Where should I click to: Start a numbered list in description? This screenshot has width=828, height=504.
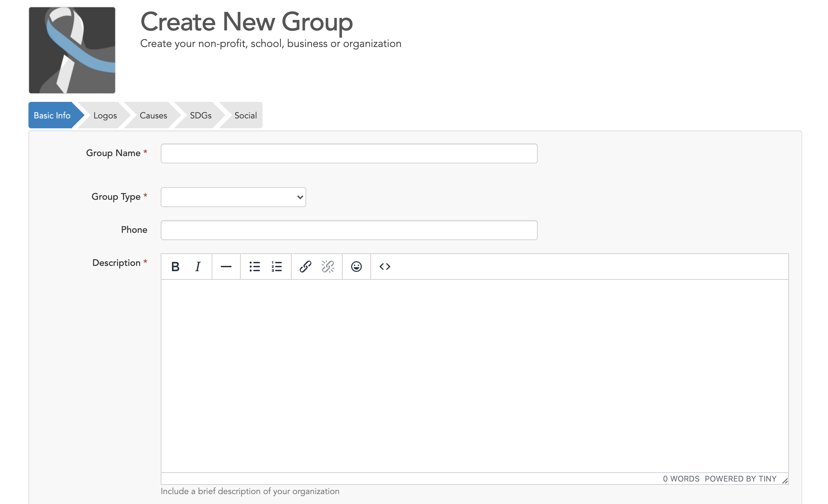point(276,267)
